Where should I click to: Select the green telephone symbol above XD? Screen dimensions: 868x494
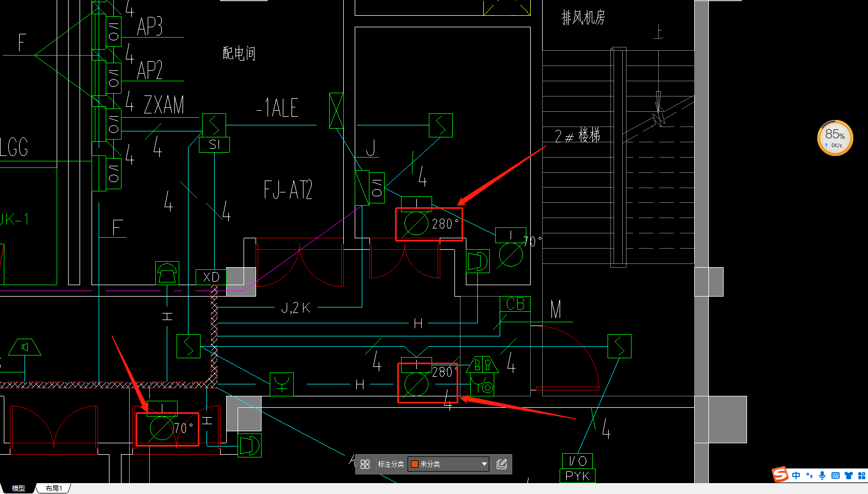tap(167, 273)
